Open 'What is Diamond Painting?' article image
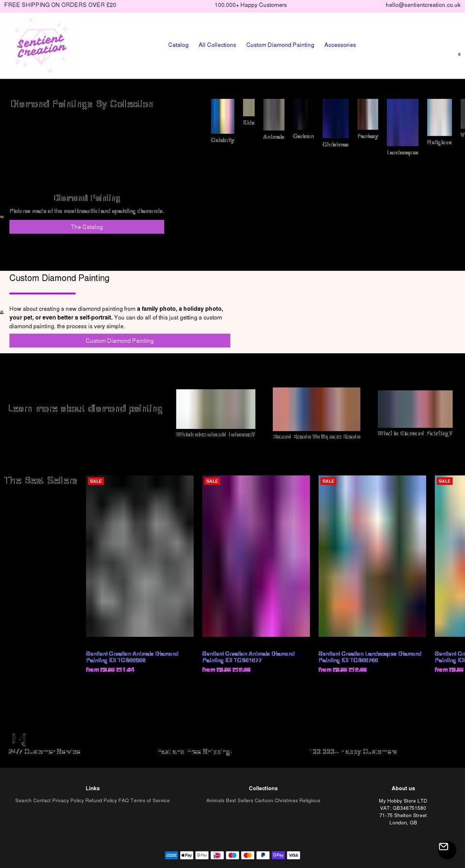This screenshot has width=465, height=868. tap(415, 409)
